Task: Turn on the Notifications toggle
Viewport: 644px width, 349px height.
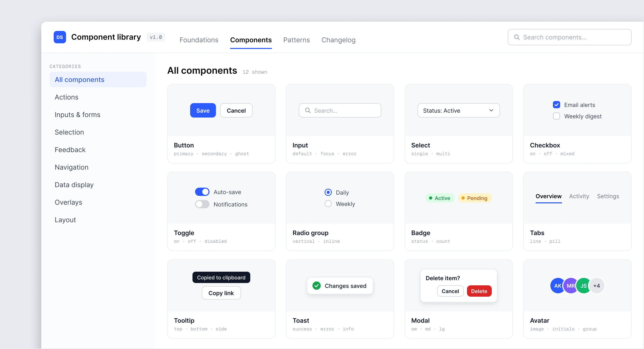Action: pyautogui.click(x=202, y=204)
